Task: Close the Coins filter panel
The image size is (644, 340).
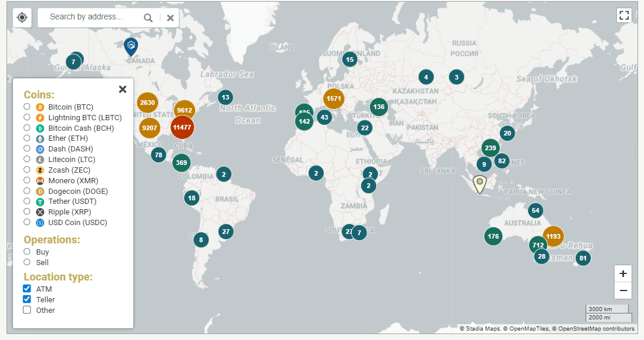Action: coord(123,89)
